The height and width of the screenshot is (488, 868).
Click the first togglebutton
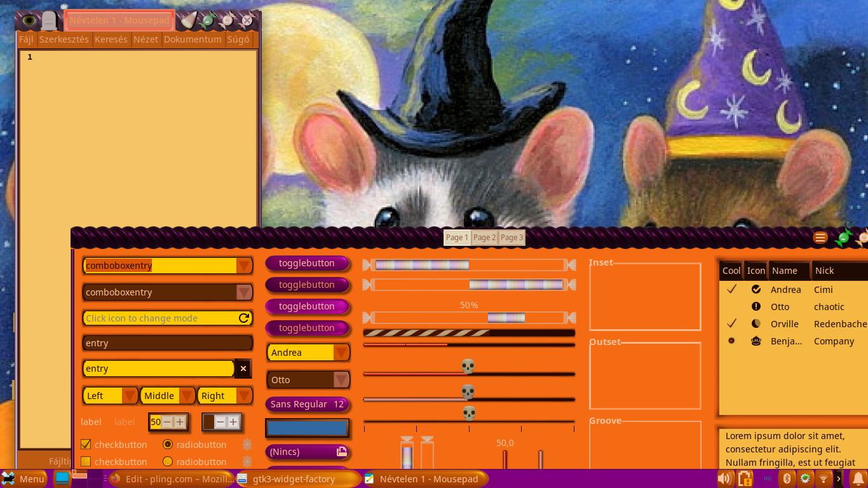tap(307, 263)
